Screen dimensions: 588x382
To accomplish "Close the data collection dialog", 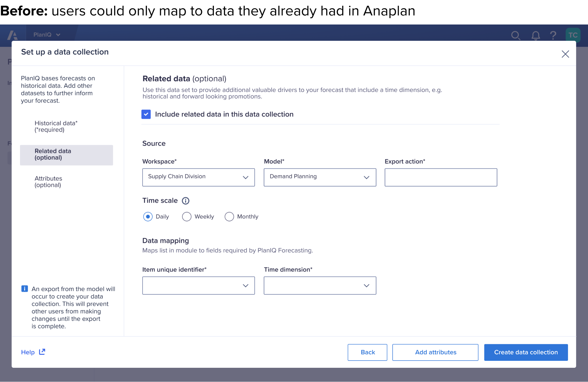I will pyautogui.click(x=565, y=54).
